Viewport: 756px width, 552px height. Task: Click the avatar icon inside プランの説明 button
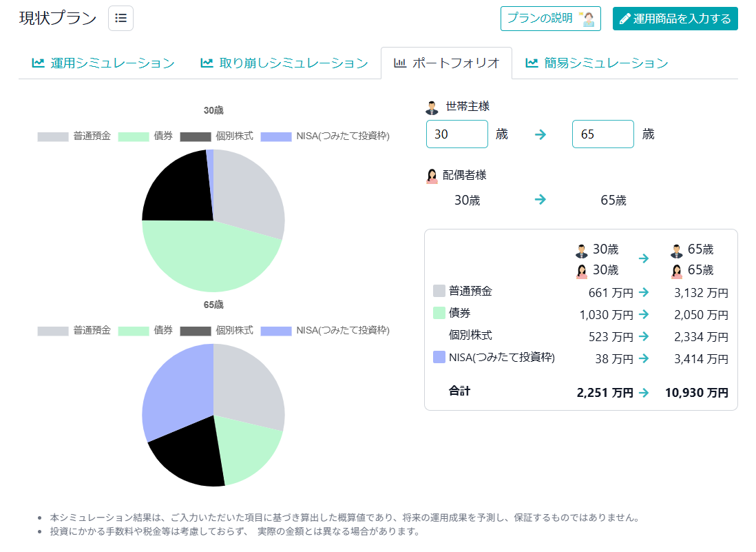pyautogui.click(x=590, y=19)
